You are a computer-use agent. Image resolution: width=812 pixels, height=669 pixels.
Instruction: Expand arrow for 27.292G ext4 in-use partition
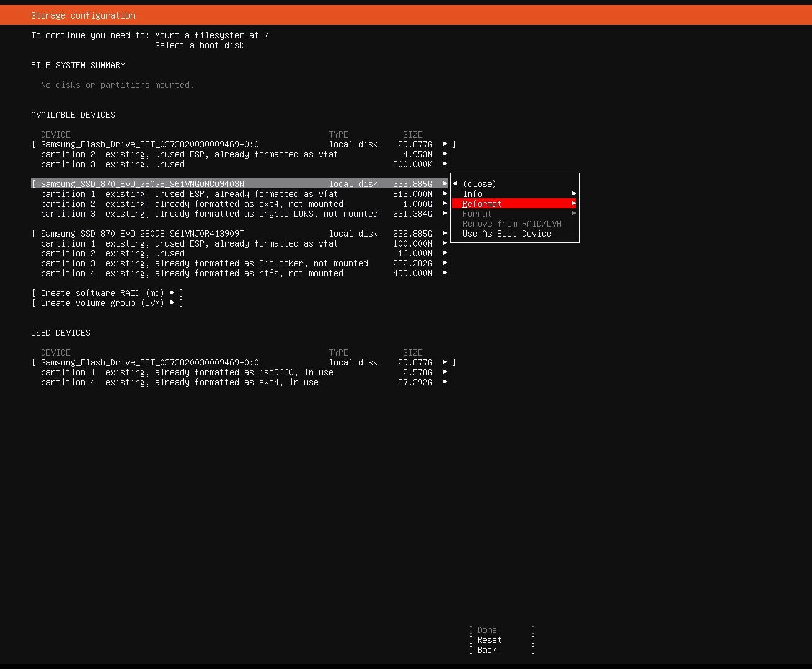tap(445, 382)
